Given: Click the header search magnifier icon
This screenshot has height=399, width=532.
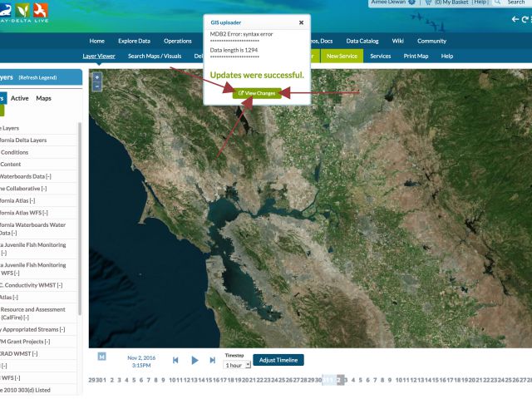Looking at the screenshot, I should (x=497, y=2).
